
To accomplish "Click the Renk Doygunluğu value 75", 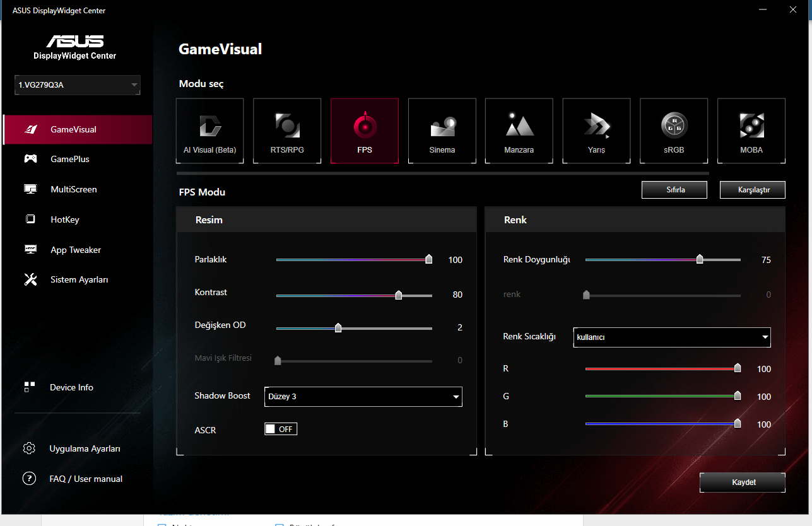I will [x=766, y=260].
